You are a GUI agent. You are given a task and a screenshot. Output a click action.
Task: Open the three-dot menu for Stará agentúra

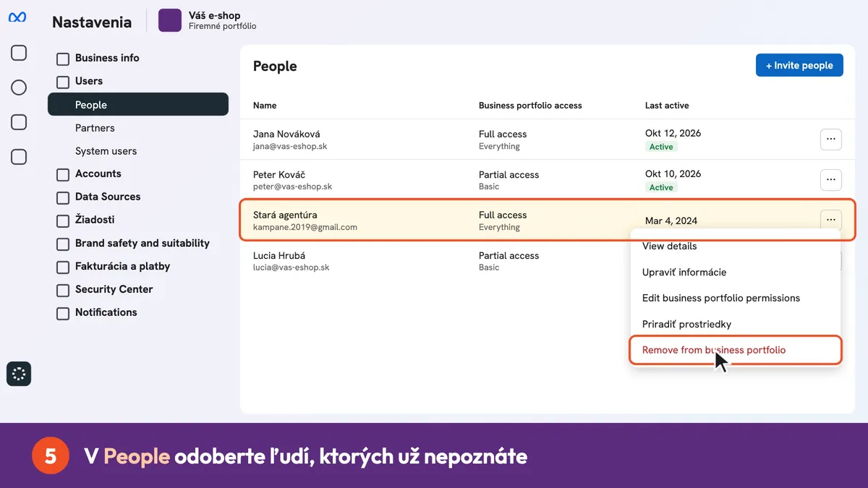(831, 220)
